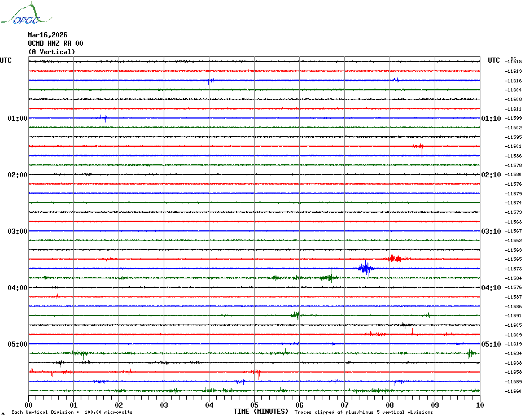Click the 03:10 time label on right
Image resolution: width=525 pixels, height=420 pixels.
click(490, 231)
